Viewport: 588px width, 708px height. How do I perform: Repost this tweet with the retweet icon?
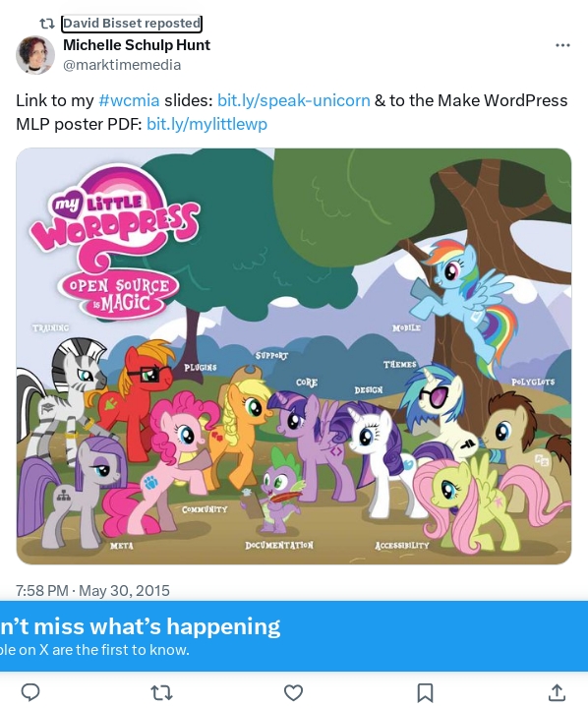tap(161, 692)
